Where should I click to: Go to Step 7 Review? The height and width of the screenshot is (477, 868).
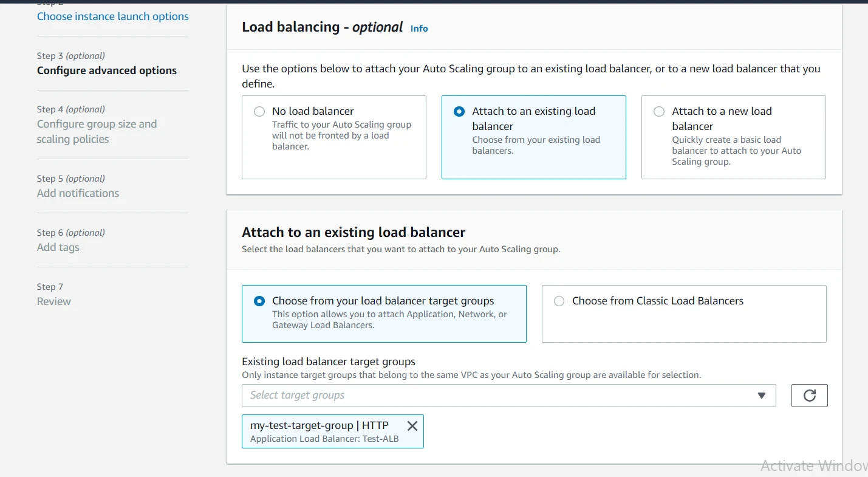53,301
